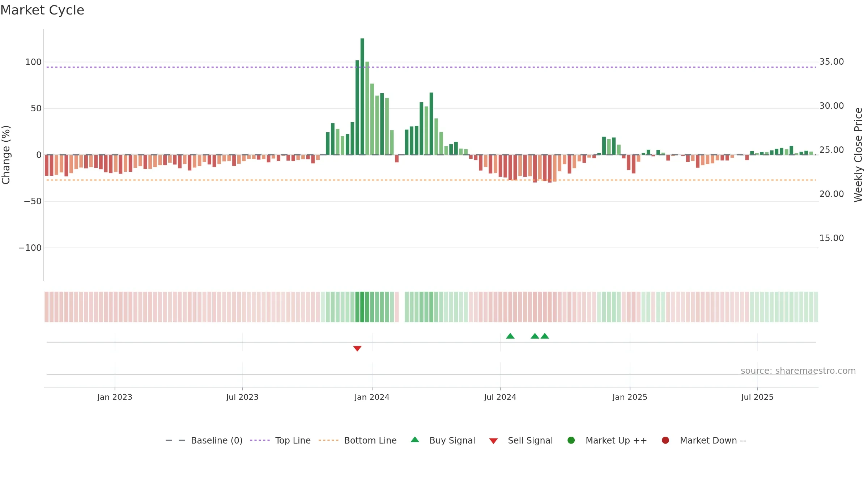Click the Jul 2025 axis label
The width and height of the screenshot is (868, 488).
click(757, 397)
